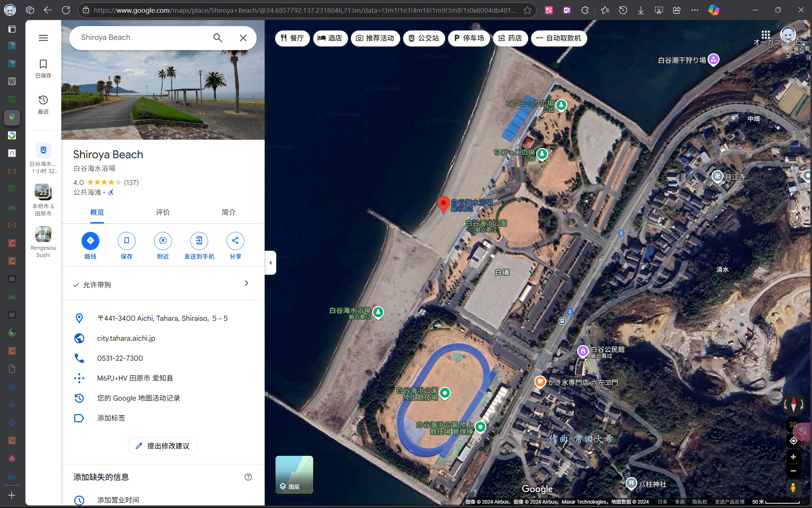
Task: Open the 发送产品反馈 link
Action: tap(729, 502)
